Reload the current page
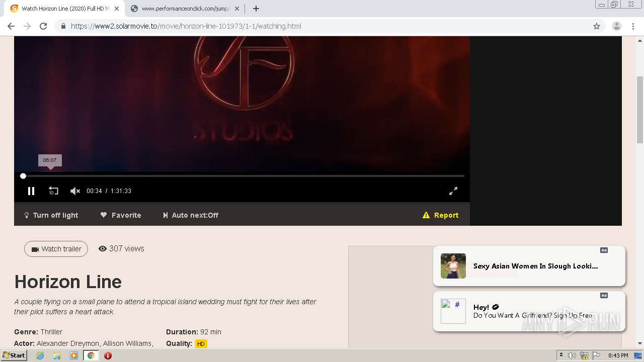 [43, 26]
